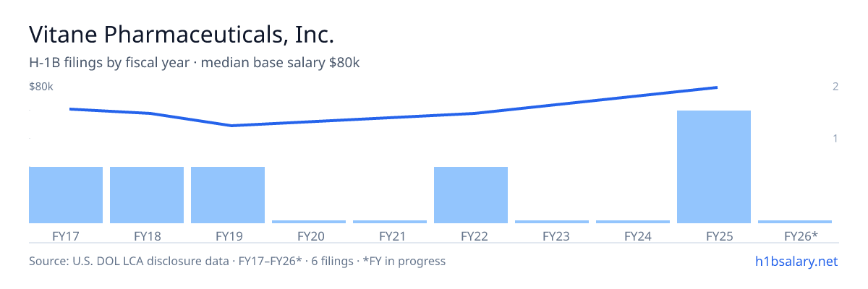Click the small FY21 bar stub

[x=390, y=222]
